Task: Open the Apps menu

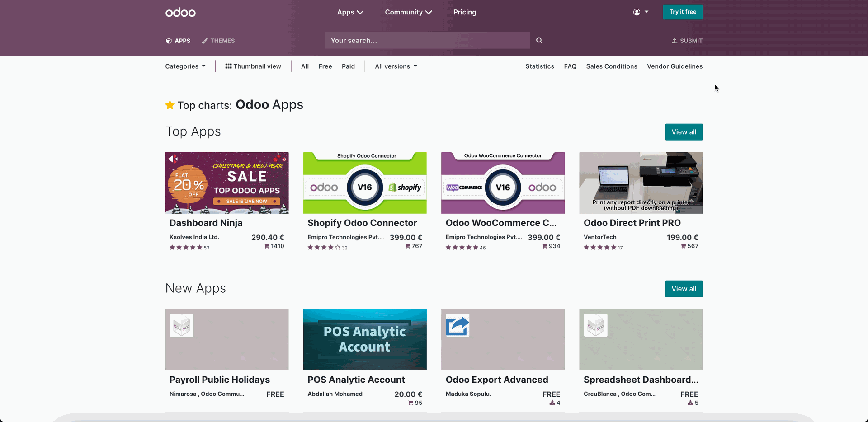Action: [350, 12]
